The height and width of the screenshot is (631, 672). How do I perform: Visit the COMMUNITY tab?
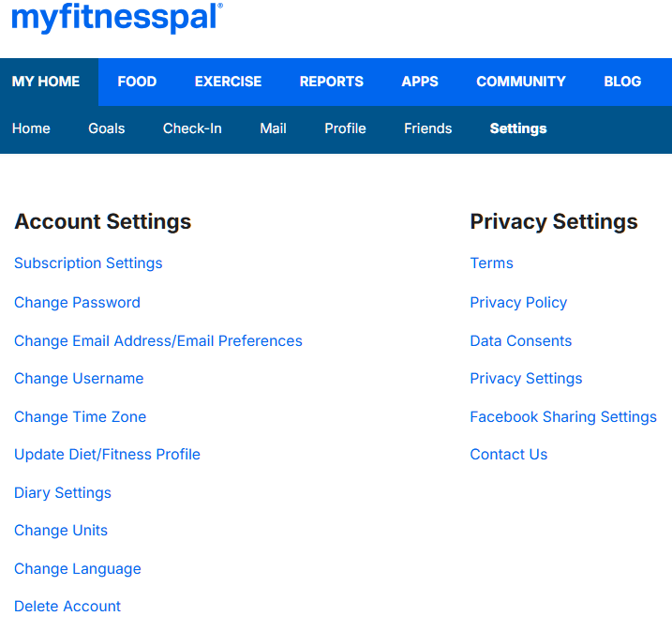[x=521, y=82]
